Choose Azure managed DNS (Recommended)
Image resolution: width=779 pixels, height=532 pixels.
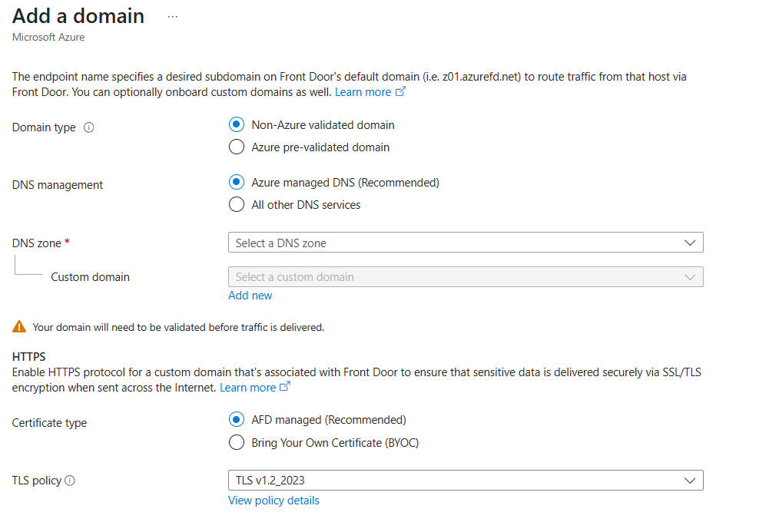(x=237, y=182)
